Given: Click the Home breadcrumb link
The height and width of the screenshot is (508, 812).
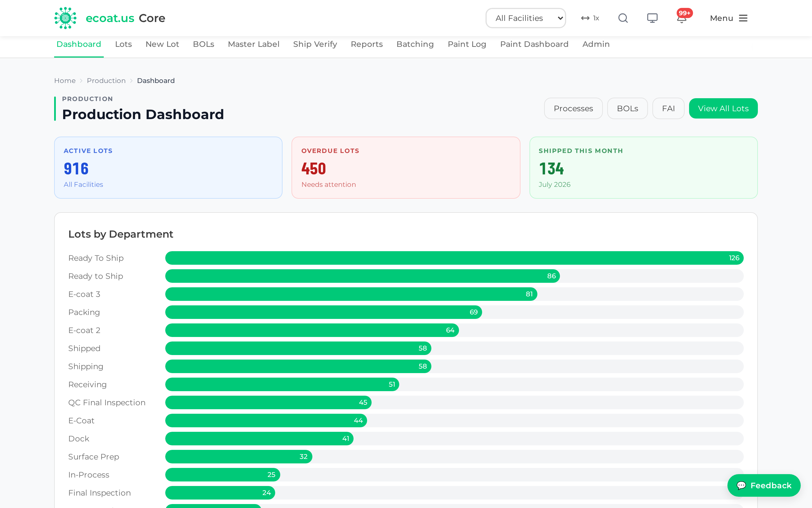Looking at the screenshot, I should (65, 81).
